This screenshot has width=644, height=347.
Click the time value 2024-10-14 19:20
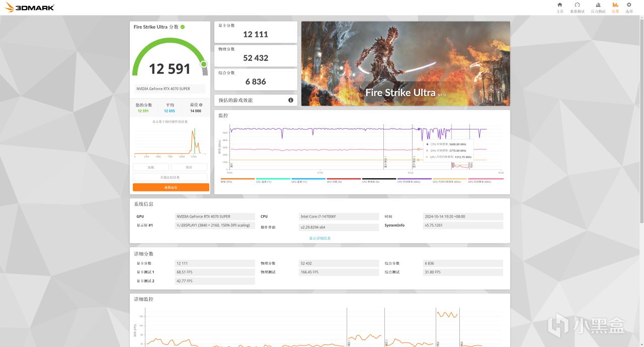463,217
